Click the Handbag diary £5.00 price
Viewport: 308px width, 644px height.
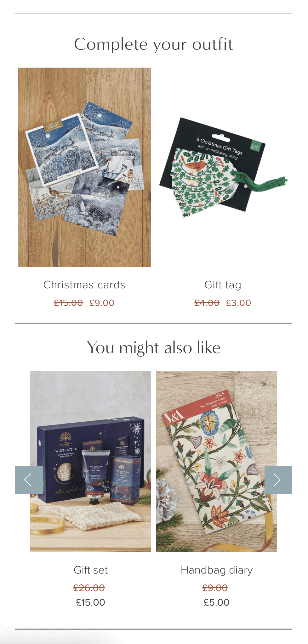click(217, 602)
